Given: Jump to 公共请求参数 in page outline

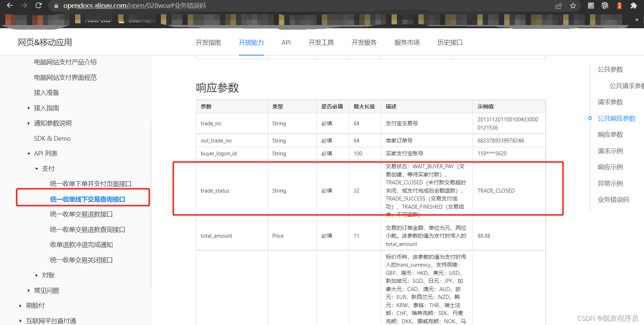Looking at the screenshot, I should point(626,86).
